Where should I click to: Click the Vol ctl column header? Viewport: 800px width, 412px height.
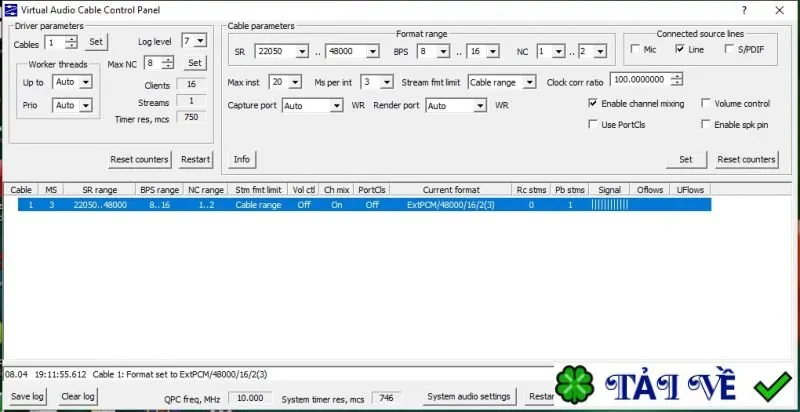(x=304, y=190)
